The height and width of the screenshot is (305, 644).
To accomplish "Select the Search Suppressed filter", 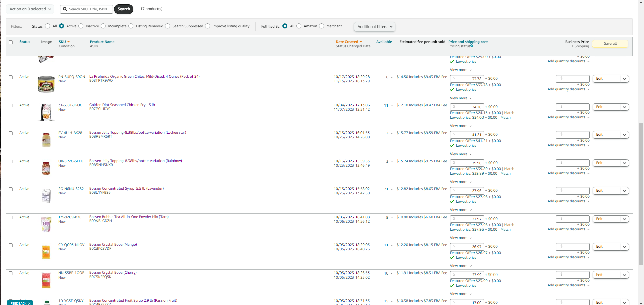I will pyautogui.click(x=168, y=26).
